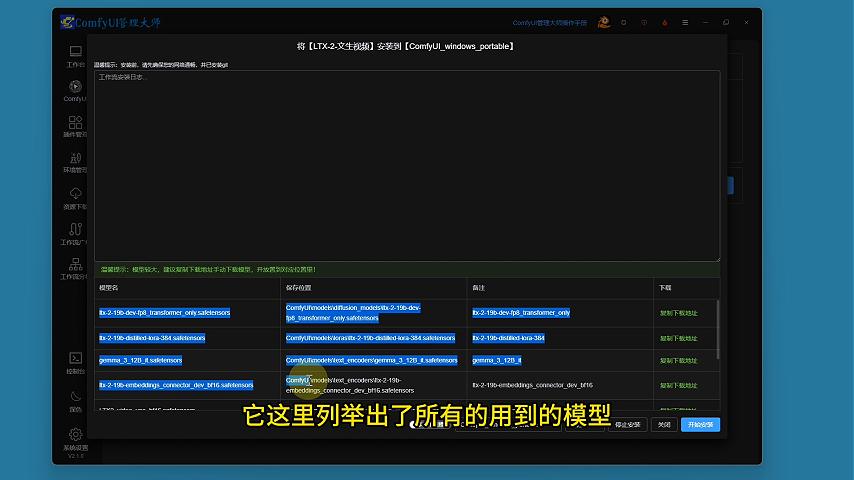The height and width of the screenshot is (480, 854).
Task: Click the 关闭 close dialog button
Action: [x=664, y=424]
